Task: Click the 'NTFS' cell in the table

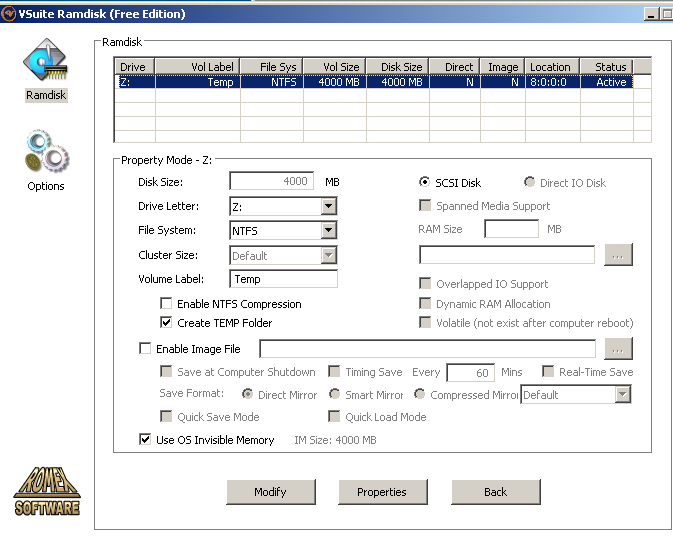Action: 272,82
